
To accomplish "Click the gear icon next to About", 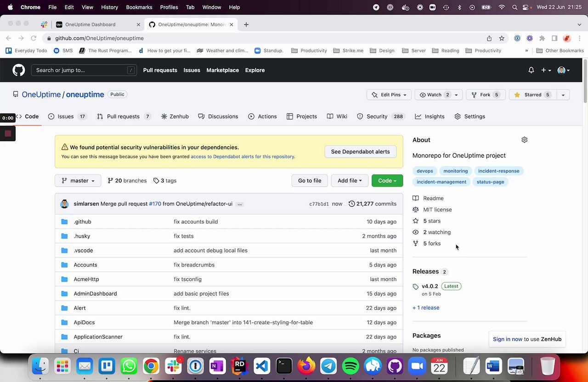I will click(x=524, y=140).
